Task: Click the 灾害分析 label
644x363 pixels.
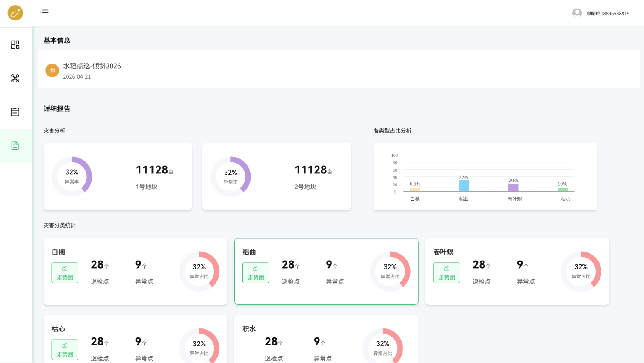Action: 54,131
